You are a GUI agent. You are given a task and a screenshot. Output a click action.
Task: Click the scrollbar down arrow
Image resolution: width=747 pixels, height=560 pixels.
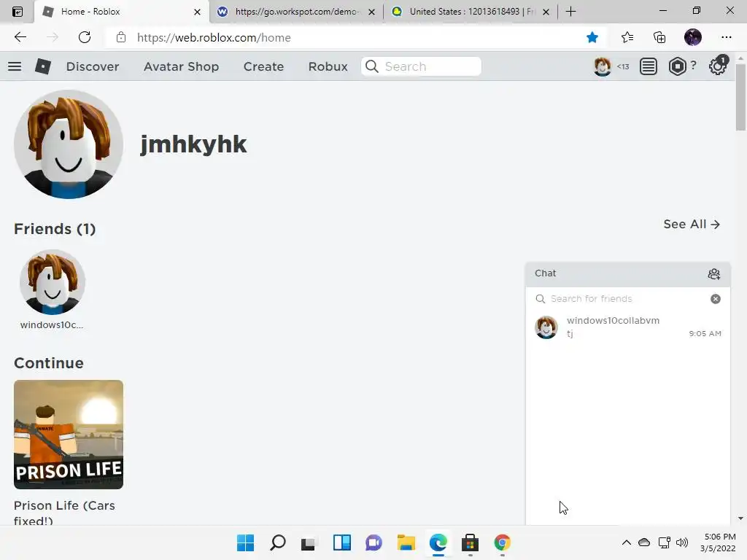pos(740,518)
